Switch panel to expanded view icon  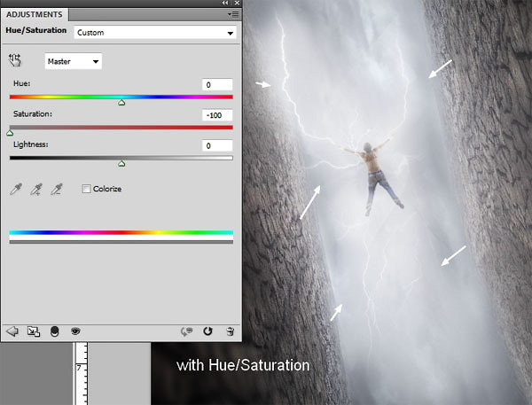(x=34, y=331)
